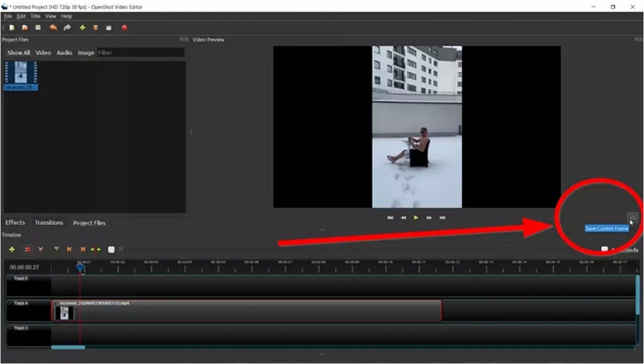644x364 pixels.
Task: Click the red Export Video button
Action: pos(125,28)
